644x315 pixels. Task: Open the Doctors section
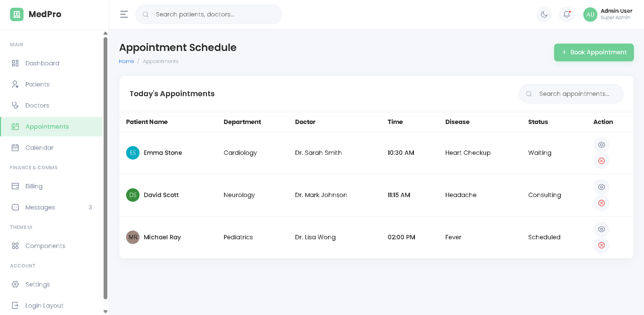(37, 105)
